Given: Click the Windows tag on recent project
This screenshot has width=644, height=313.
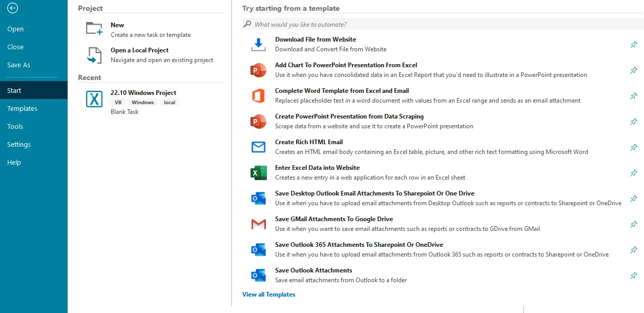Looking at the screenshot, I should (143, 102).
